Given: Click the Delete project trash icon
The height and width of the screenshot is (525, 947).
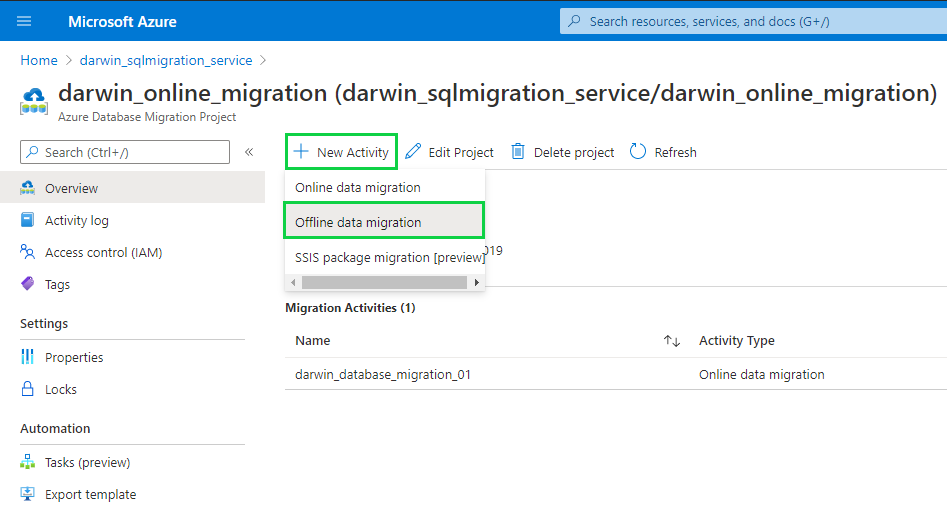Looking at the screenshot, I should pyautogui.click(x=518, y=151).
